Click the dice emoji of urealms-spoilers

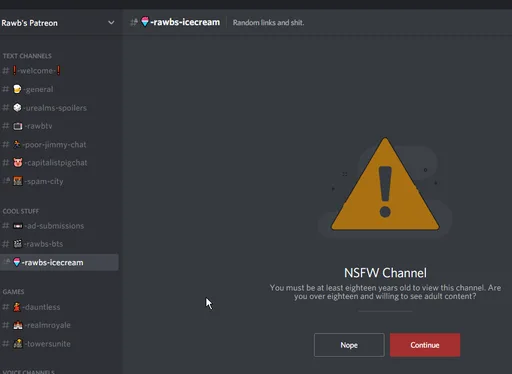click(17, 108)
